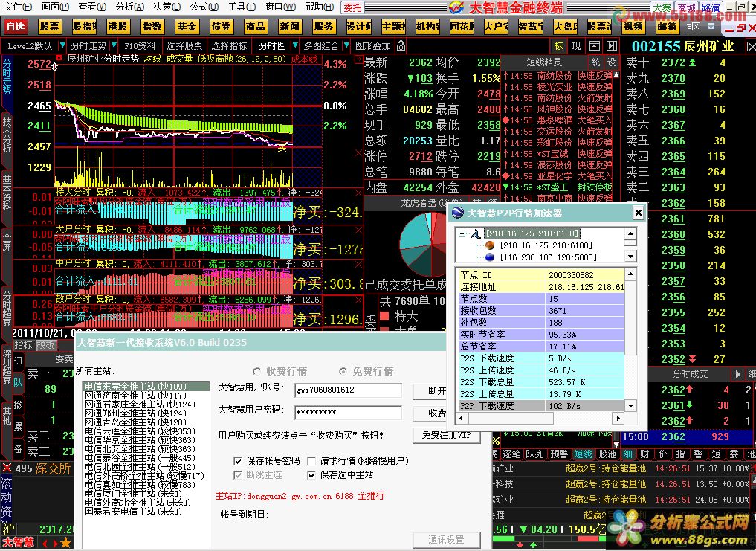756x551 pixels.
Task: Click the red X beside 495 深交所
Action: click(x=7, y=468)
